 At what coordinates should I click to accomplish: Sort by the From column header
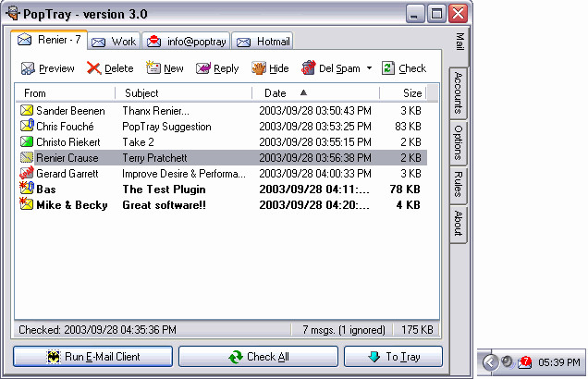point(66,93)
